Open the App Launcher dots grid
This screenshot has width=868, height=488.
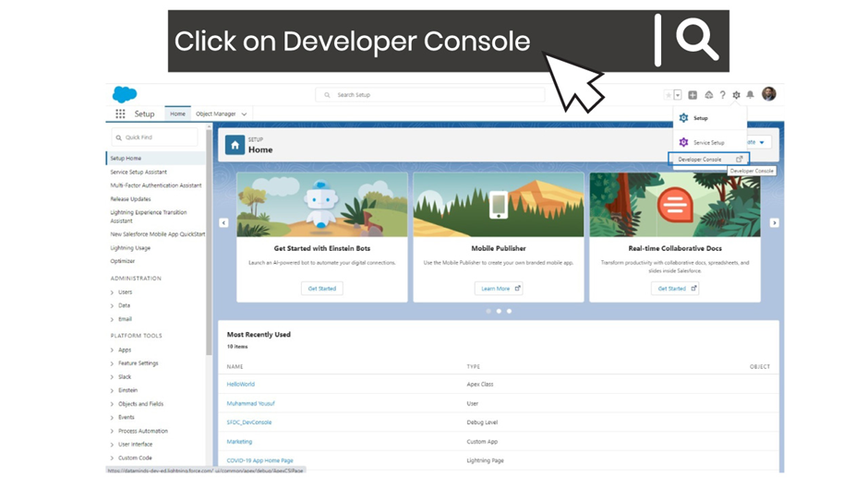click(120, 113)
